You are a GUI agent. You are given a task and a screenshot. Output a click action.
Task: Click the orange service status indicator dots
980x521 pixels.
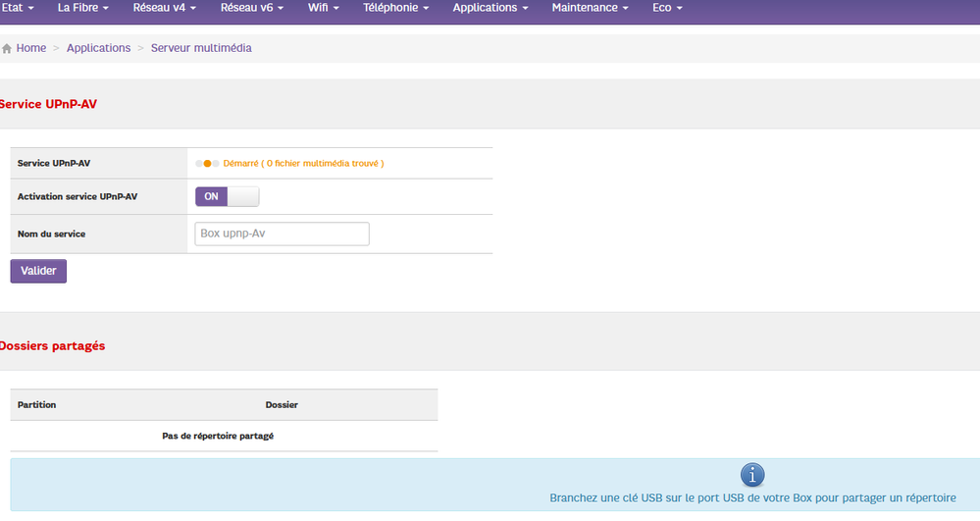207,164
